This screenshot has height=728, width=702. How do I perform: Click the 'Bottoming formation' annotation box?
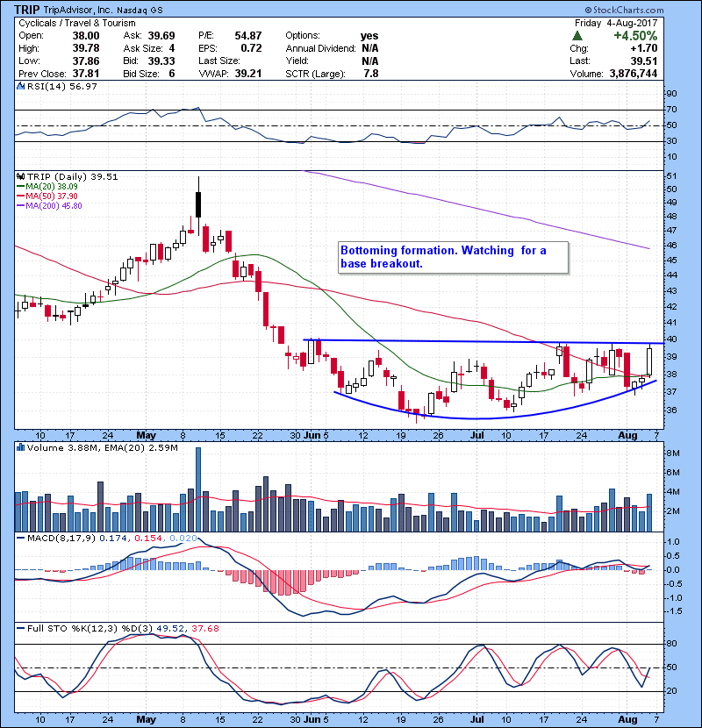coord(454,257)
